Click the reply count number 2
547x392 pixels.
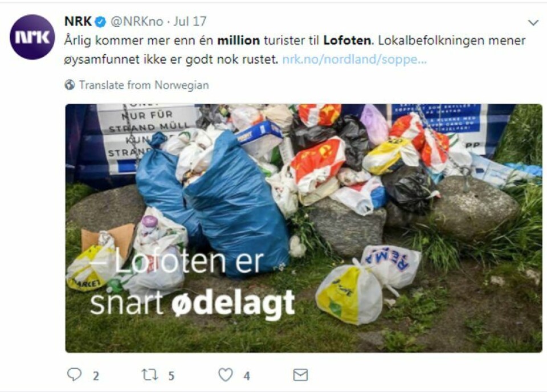(96, 376)
